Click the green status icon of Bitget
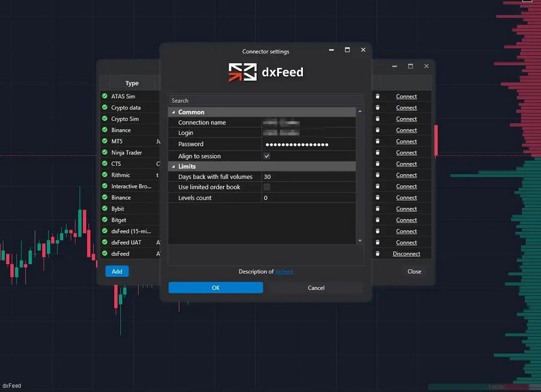Viewport: 541px width, 392px height. [x=105, y=219]
